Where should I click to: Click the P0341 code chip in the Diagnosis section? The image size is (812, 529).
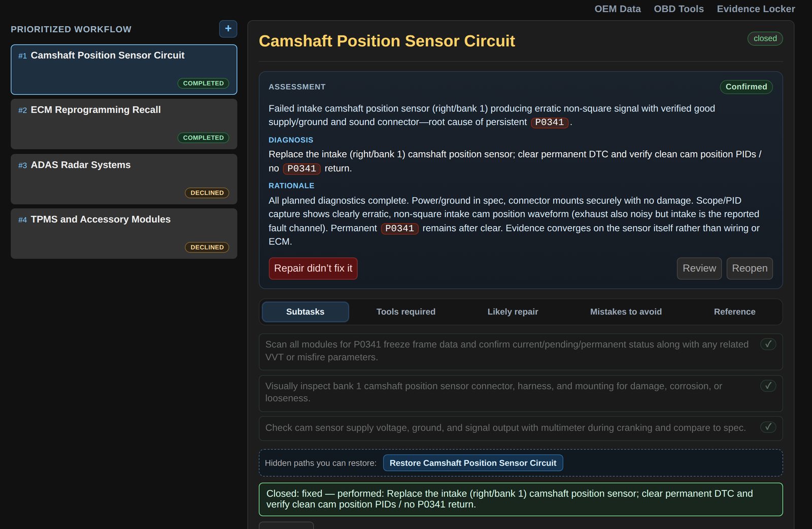pyautogui.click(x=301, y=168)
